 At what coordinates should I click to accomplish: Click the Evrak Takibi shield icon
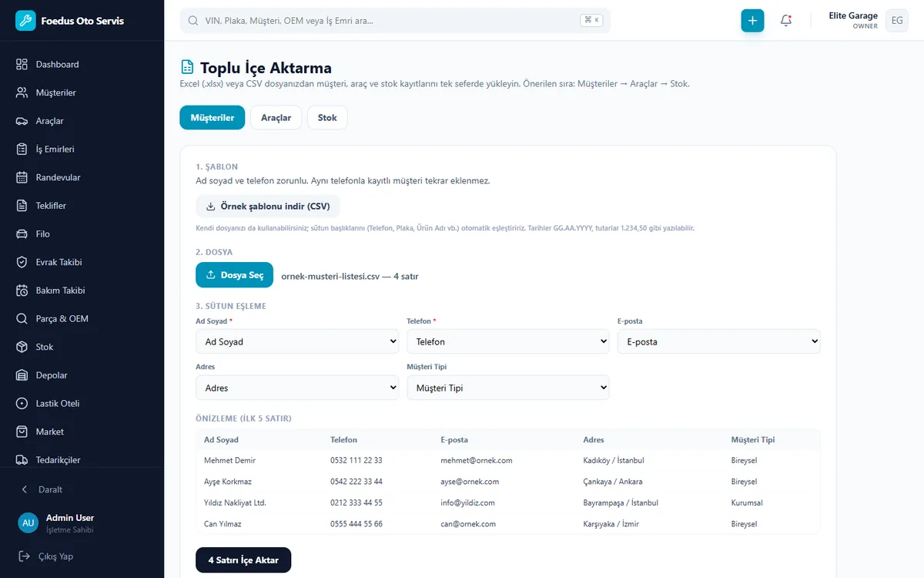point(22,262)
